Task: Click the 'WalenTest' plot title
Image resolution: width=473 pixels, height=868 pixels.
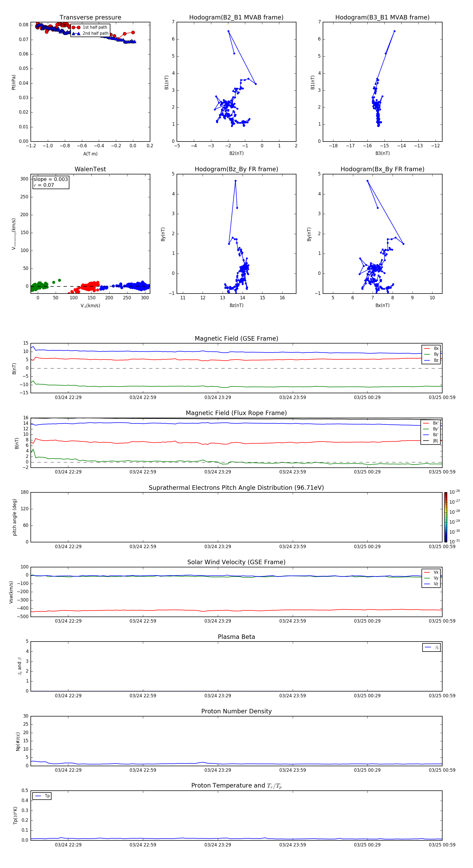Action: (90, 169)
